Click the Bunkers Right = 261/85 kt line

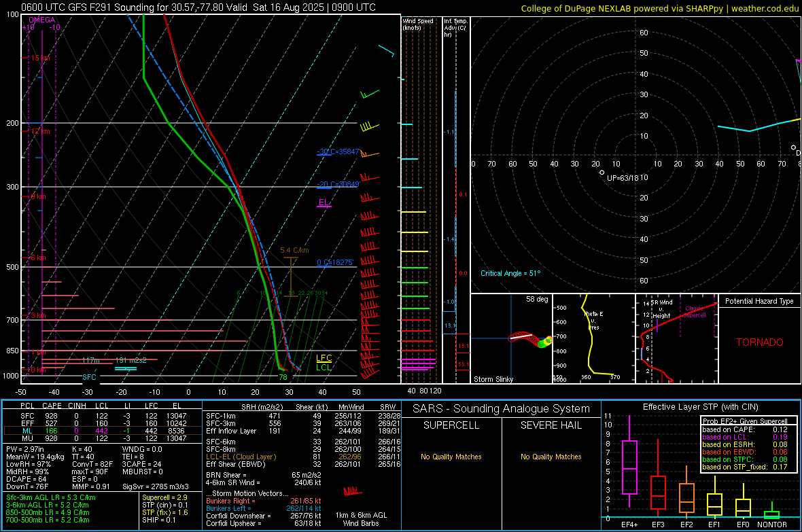(x=264, y=501)
